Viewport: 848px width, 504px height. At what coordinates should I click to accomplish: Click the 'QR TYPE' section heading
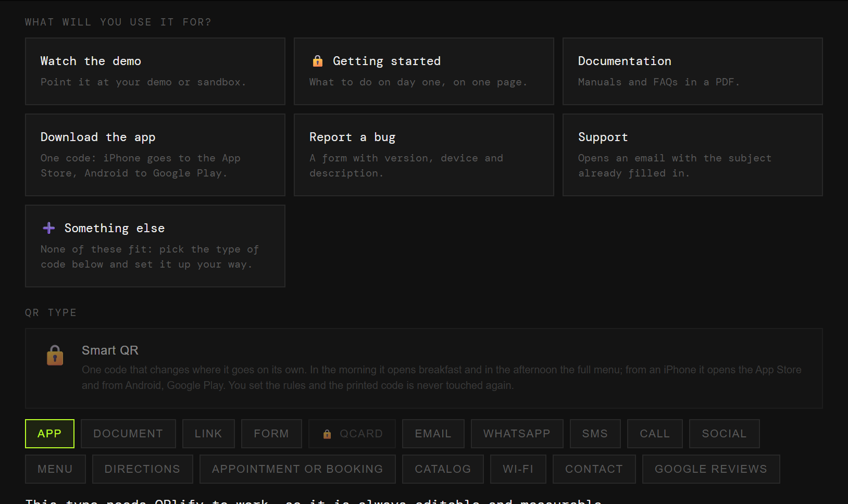coord(51,312)
